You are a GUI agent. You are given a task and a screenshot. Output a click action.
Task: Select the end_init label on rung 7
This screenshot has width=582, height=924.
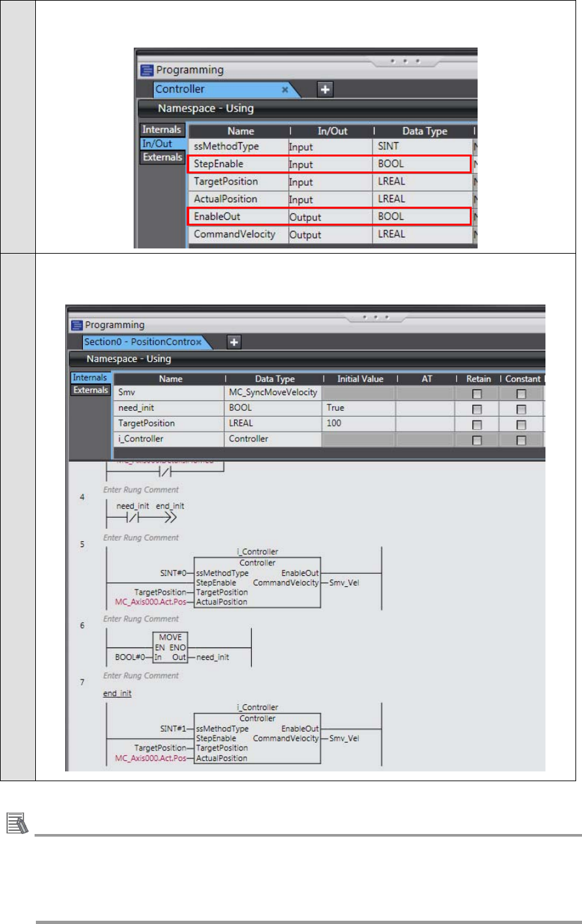[117, 693]
